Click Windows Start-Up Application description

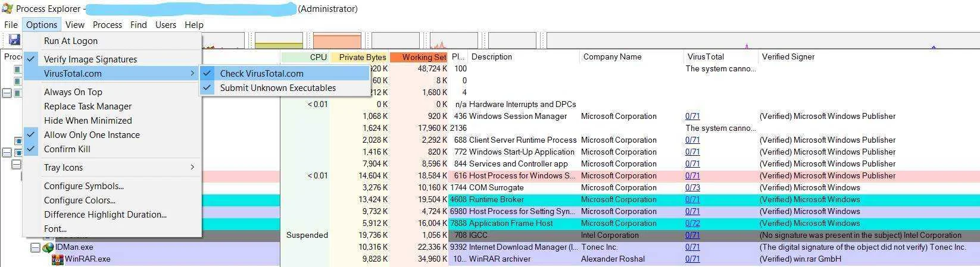(x=522, y=152)
